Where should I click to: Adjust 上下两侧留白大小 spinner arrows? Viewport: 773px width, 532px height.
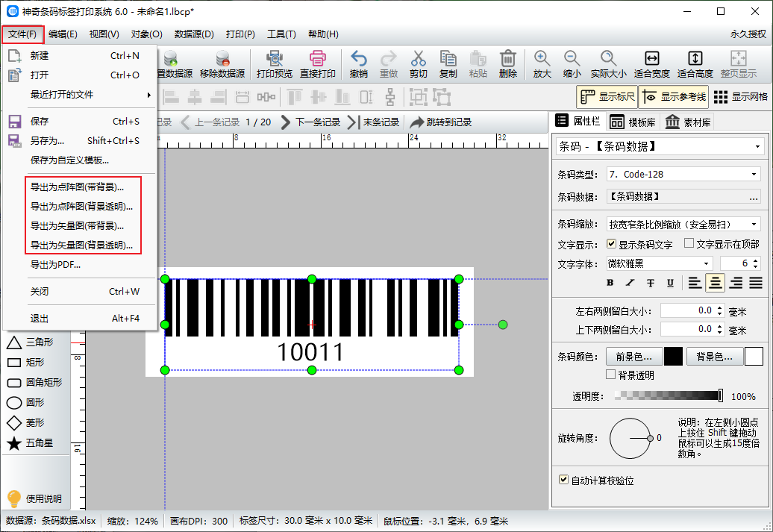(720, 329)
